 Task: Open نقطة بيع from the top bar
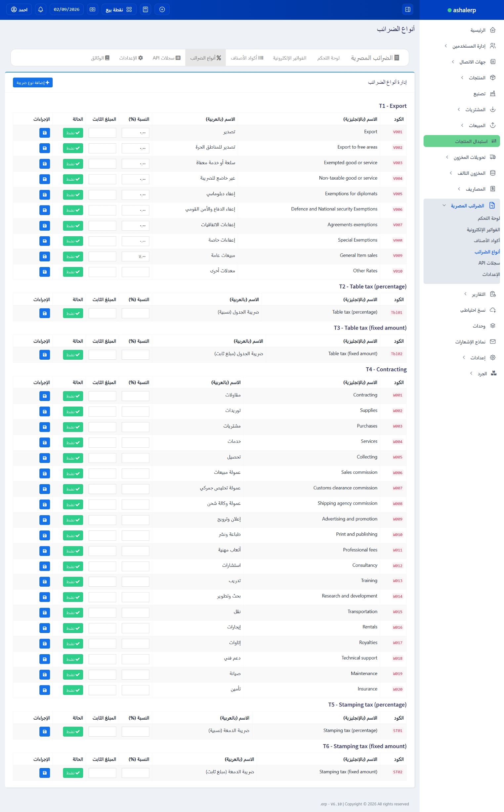(x=119, y=9)
